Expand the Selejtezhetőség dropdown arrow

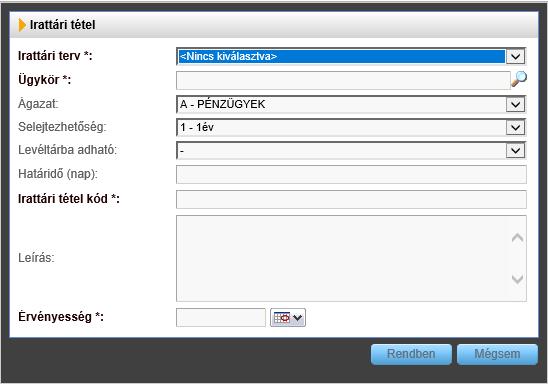(515, 128)
